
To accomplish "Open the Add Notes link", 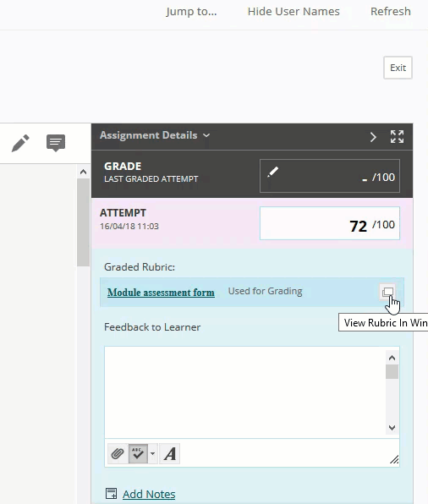I will (x=149, y=494).
